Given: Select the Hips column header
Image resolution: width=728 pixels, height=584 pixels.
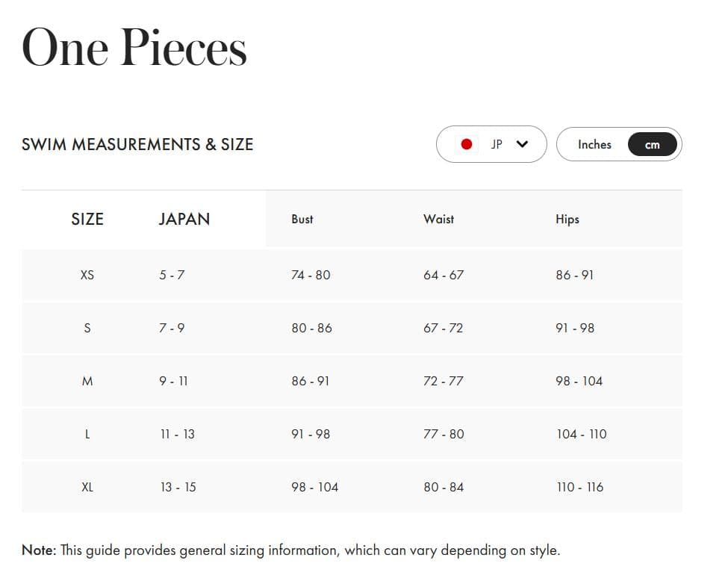Looking at the screenshot, I should [567, 220].
